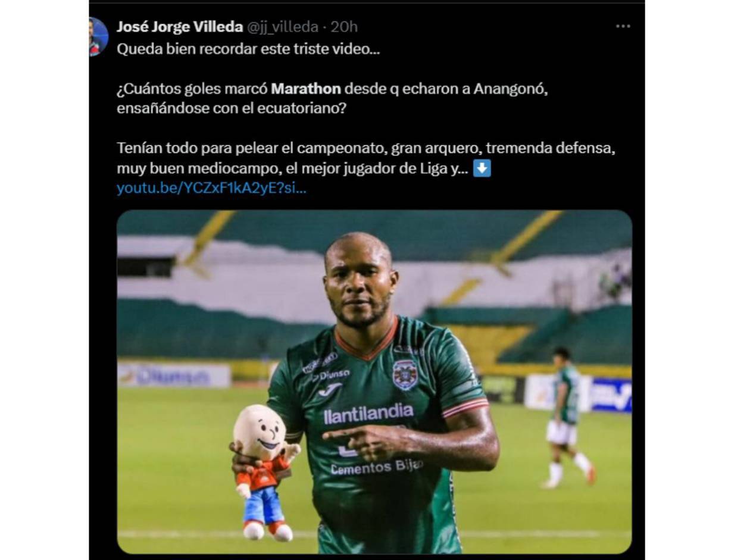Click José Jorge Villeda's profile avatar
This screenshot has width=750, height=560.
pyautogui.click(x=99, y=37)
